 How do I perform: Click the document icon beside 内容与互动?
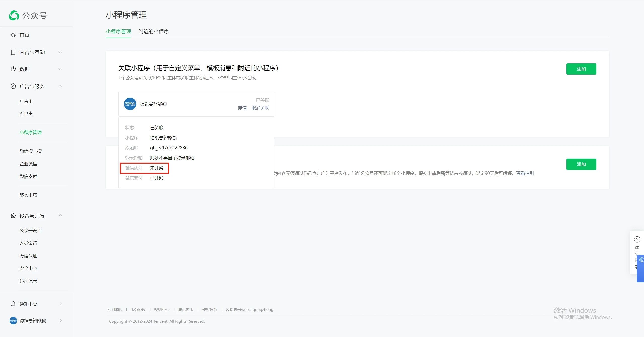(x=13, y=52)
